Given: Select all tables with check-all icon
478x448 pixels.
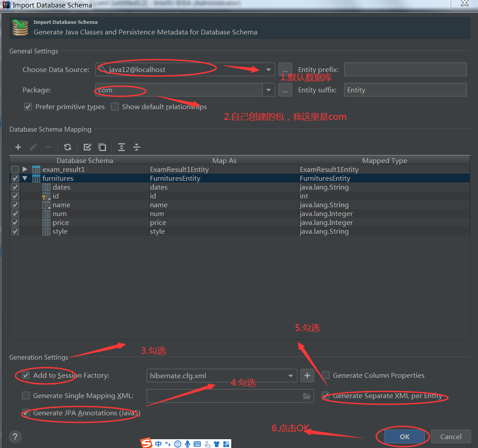Looking at the screenshot, I should click(88, 148).
